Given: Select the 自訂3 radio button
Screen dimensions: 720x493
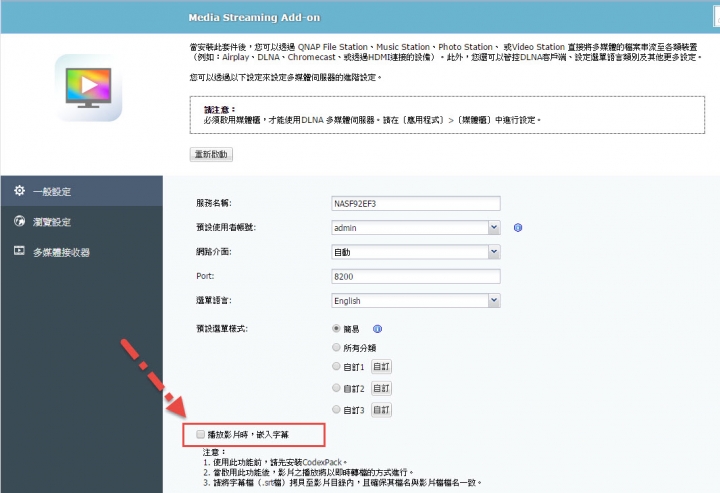Looking at the screenshot, I should [x=336, y=409].
